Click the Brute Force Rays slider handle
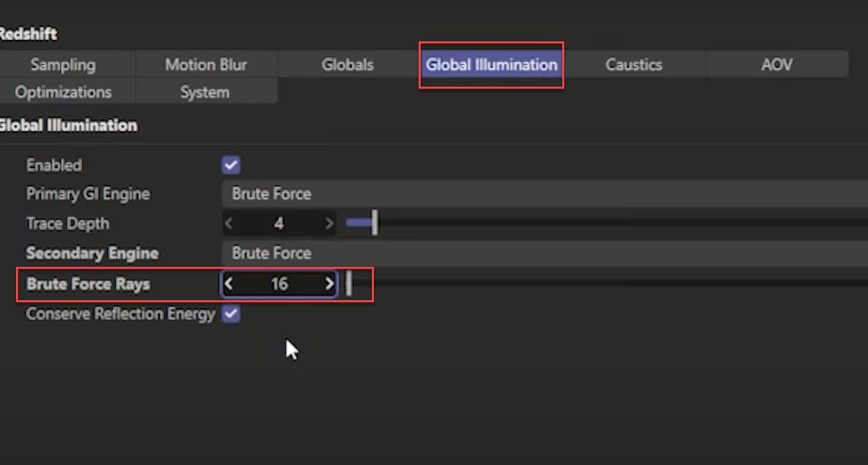 349,284
